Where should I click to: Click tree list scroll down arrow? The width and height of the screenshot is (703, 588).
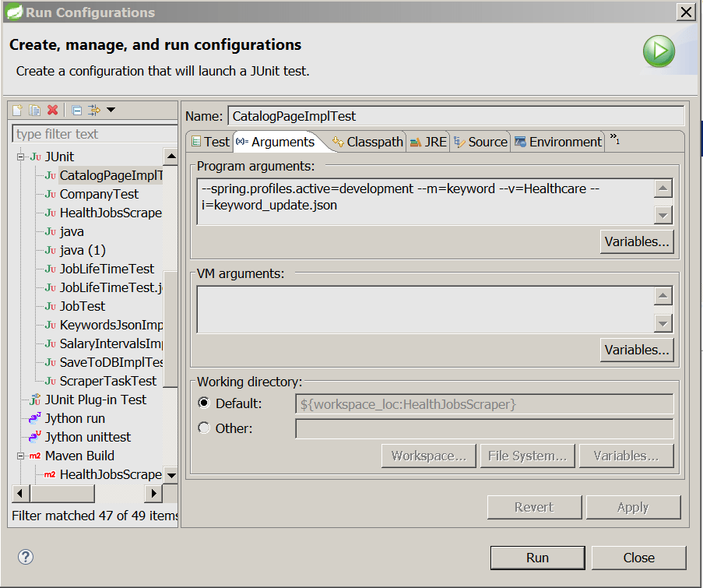(x=170, y=475)
